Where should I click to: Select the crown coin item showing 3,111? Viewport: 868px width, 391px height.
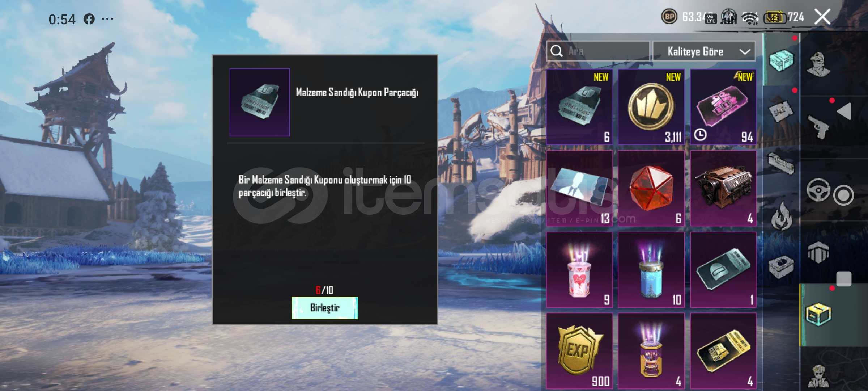(x=651, y=107)
